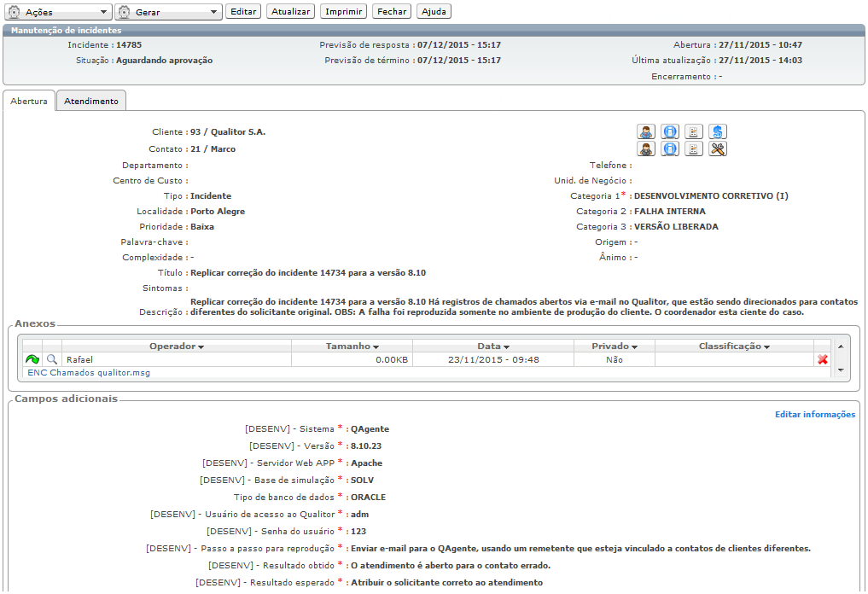
Task: Select the Abertura tab
Action: coord(29,101)
